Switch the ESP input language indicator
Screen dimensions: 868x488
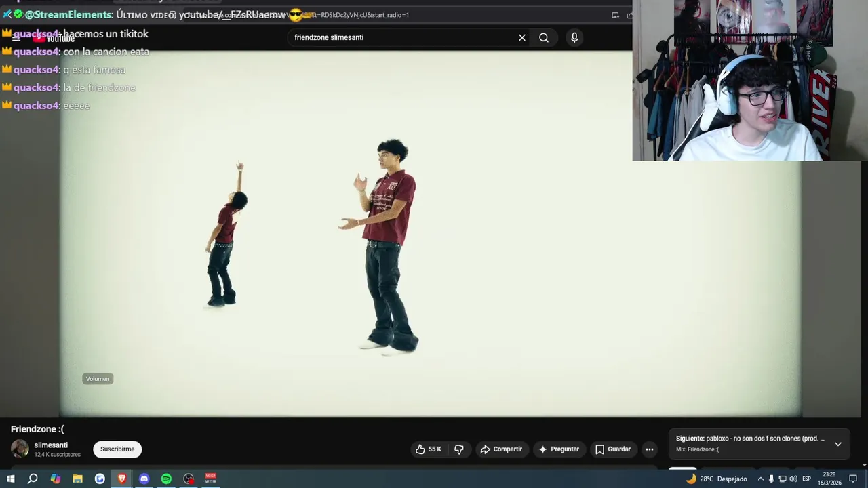807,479
